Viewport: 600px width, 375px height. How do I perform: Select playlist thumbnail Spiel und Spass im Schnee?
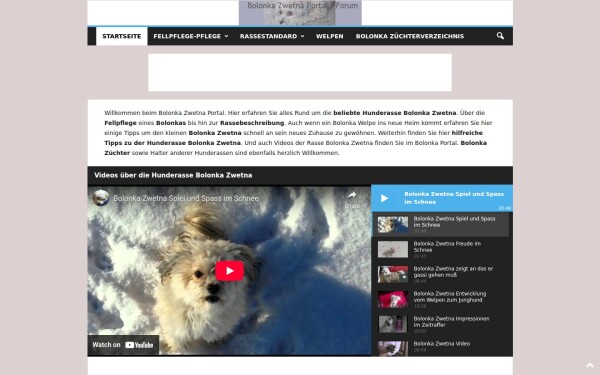coord(393,225)
